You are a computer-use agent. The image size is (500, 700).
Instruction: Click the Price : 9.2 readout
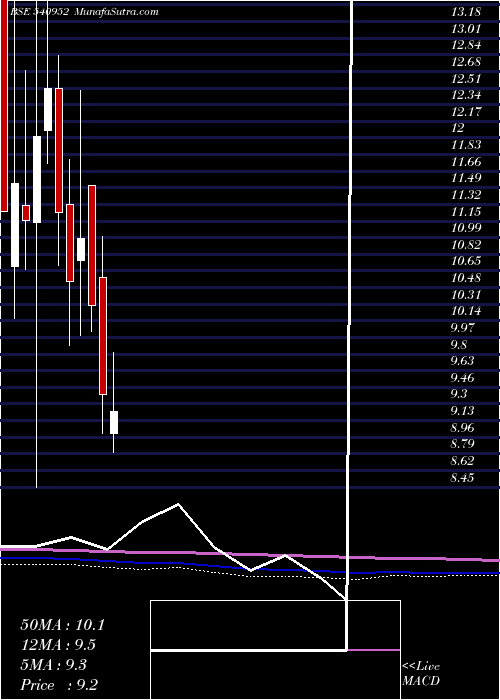59,685
